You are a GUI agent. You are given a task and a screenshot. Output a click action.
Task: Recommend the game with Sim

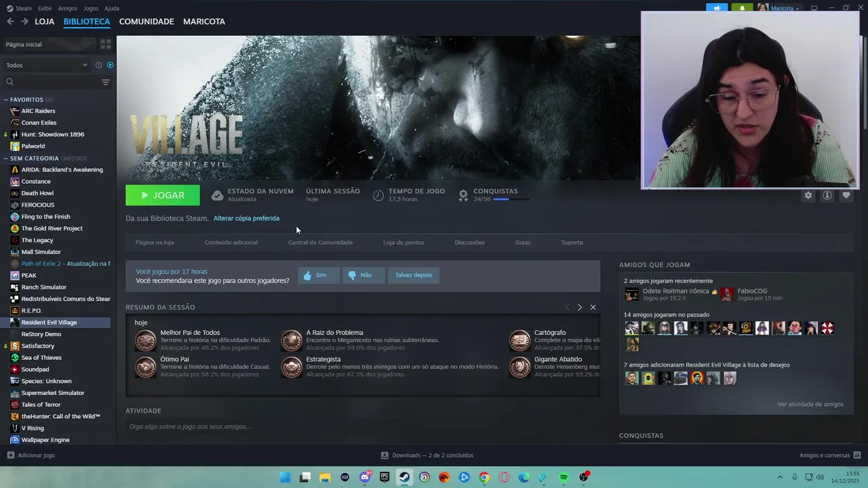(x=319, y=275)
